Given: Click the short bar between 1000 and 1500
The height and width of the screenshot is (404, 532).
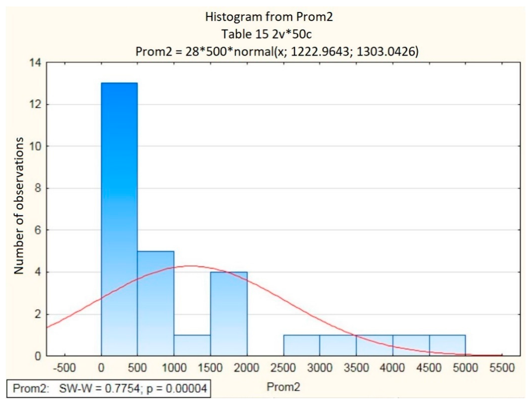Looking at the screenshot, I should pos(192,345).
